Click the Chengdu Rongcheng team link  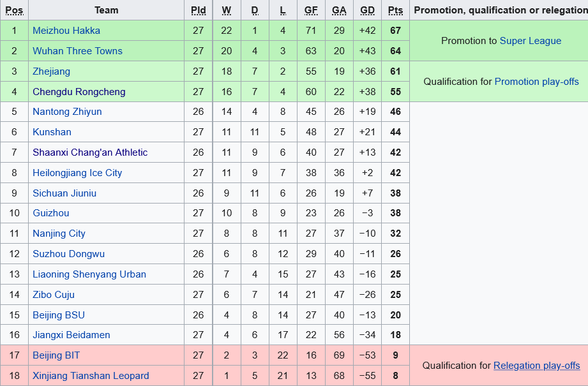(79, 92)
